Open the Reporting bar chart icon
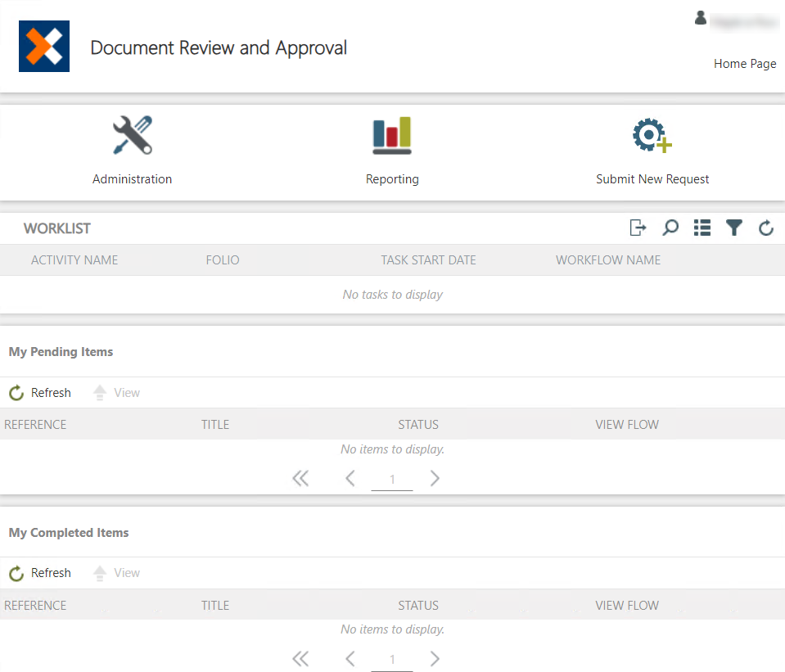The width and height of the screenshot is (785, 672). tap(392, 136)
